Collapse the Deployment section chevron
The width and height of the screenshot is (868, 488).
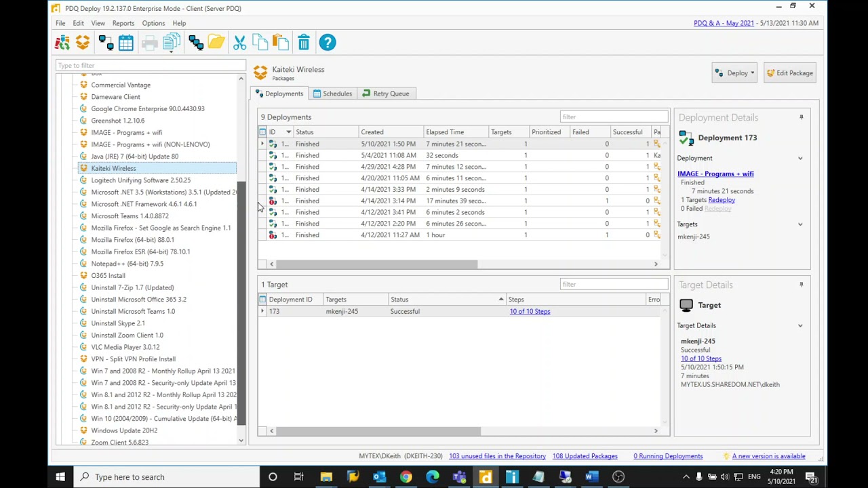(x=800, y=159)
